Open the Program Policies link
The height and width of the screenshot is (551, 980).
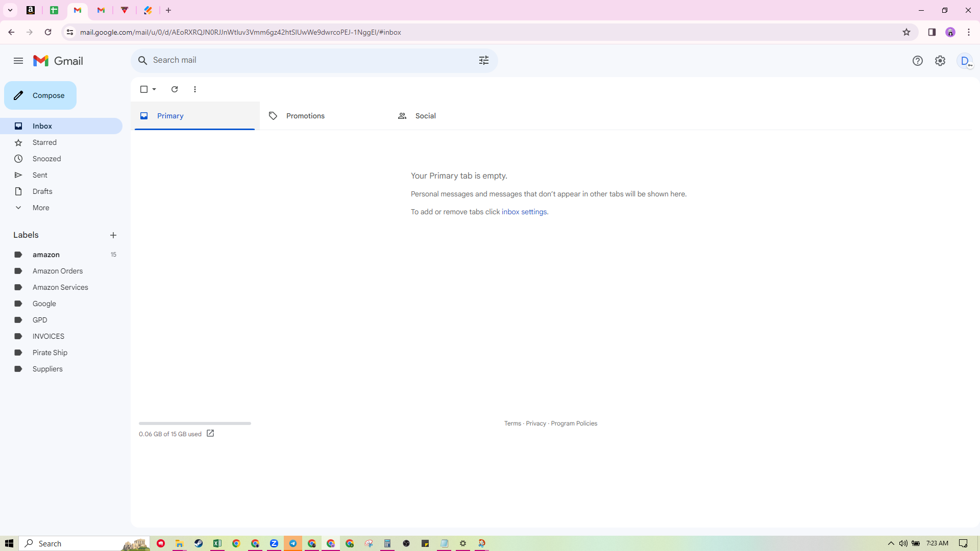tap(574, 423)
